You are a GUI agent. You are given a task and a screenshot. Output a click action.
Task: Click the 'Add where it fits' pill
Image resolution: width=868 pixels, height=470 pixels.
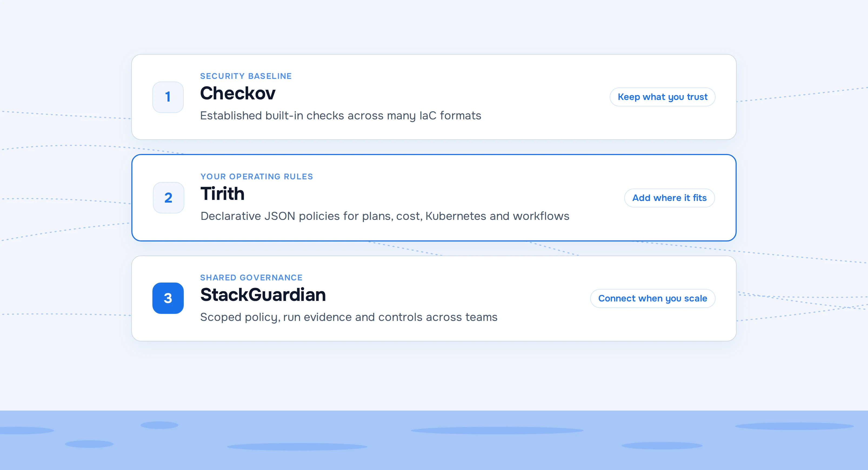coord(669,198)
